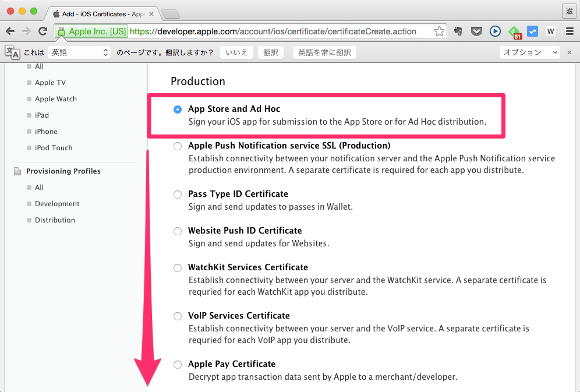Click the Provisioning Profiles section header
The height and width of the screenshot is (392, 580).
coord(63,171)
